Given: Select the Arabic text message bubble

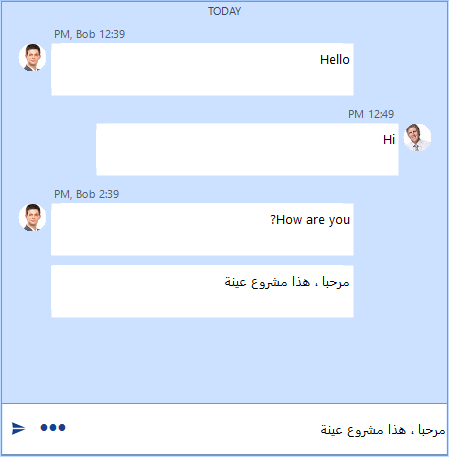Looking at the screenshot, I should tap(202, 291).
